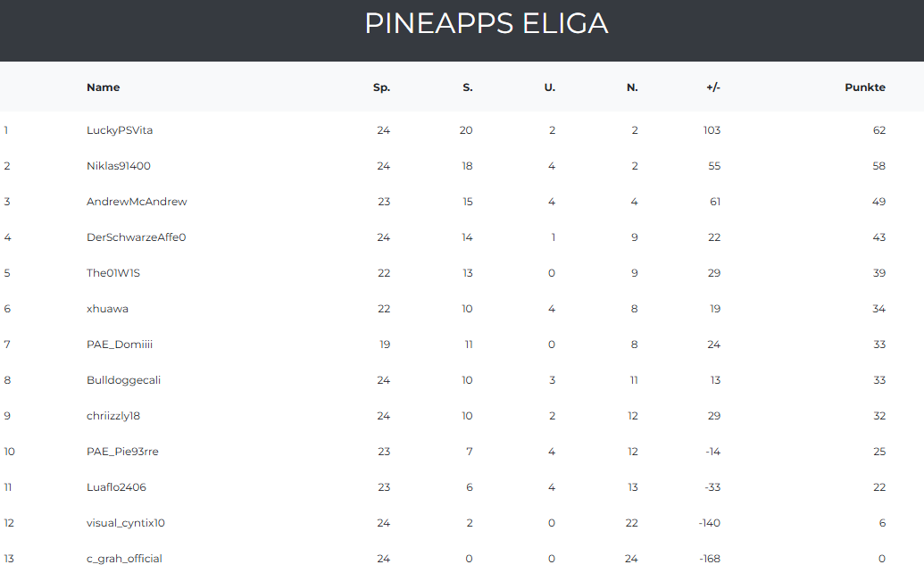This screenshot has width=924, height=573.
Task: Select the Luaflo2406 row name
Action: point(116,487)
